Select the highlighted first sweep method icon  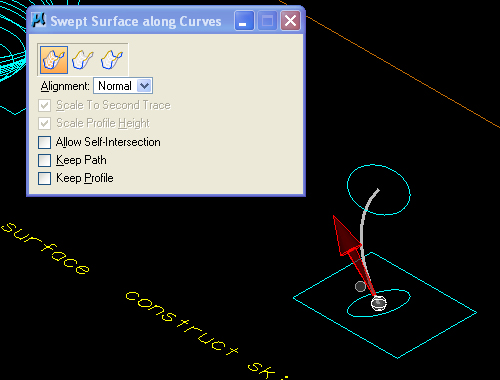(54, 60)
